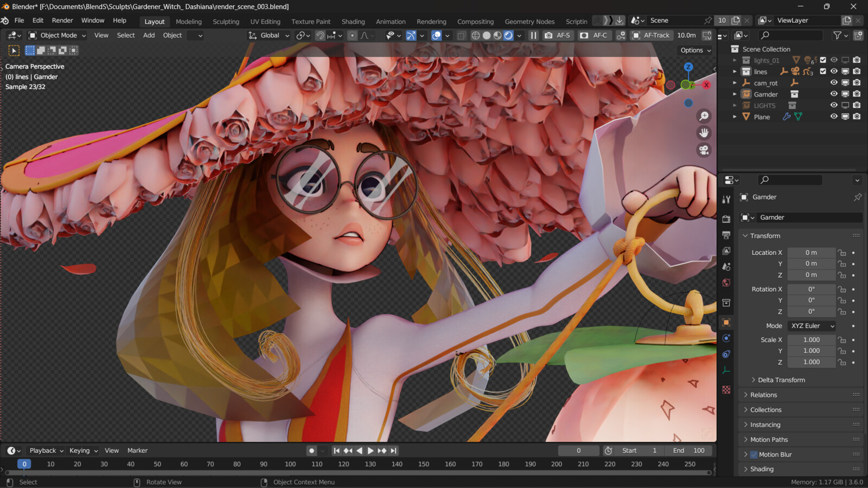Click the viewport zoom magnifier gizmo

tap(704, 116)
